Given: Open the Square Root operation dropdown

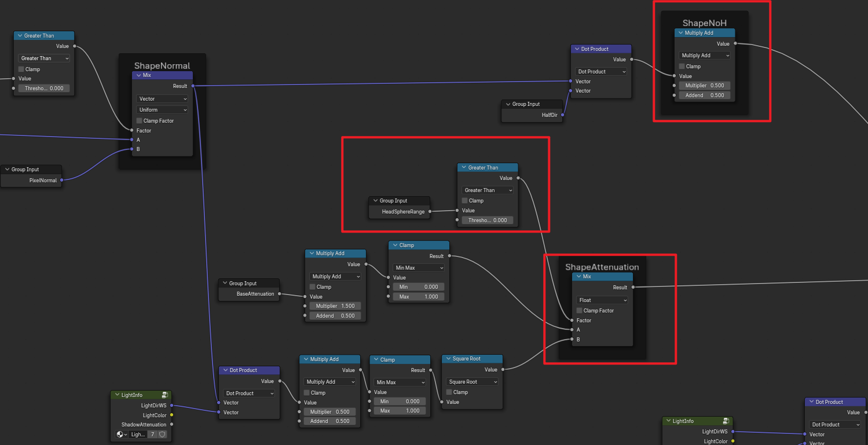Looking at the screenshot, I should pyautogui.click(x=472, y=382).
